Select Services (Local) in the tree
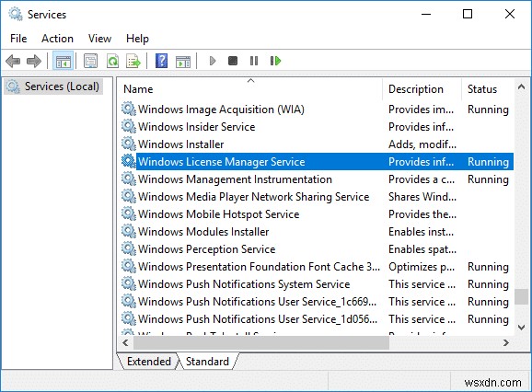This screenshot has height=392, width=532. (53, 86)
